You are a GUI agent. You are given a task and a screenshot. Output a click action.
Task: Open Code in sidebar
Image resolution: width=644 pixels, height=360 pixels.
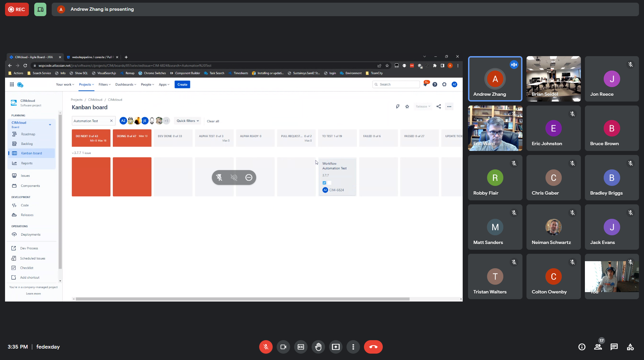[x=25, y=205]
